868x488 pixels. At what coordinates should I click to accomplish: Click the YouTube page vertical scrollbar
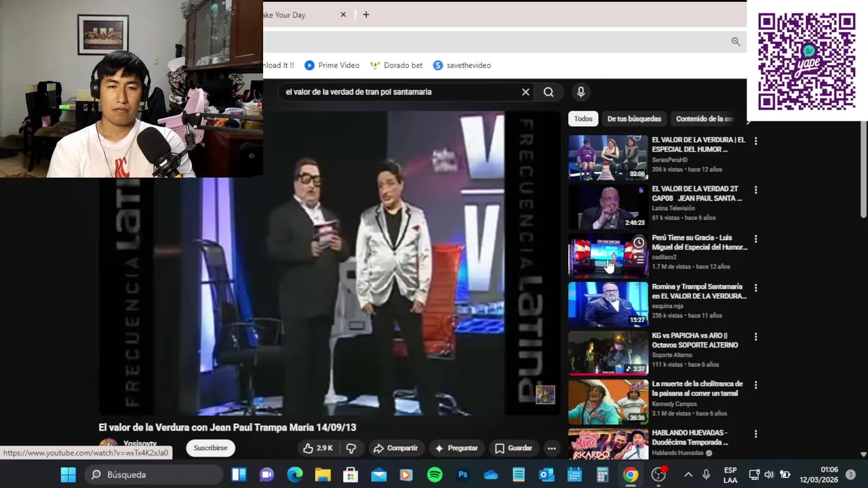click(x=863, y=169)
